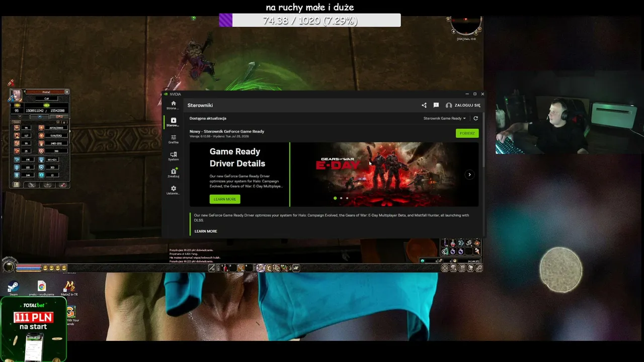Expand the Sterownik Game Ready dropdown
The image size is (644, 362).
(x=444, y=119)
